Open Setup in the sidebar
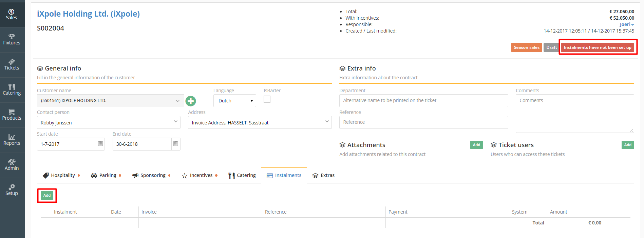Screen dimensions: 644x238 click(x=12, y=190)
